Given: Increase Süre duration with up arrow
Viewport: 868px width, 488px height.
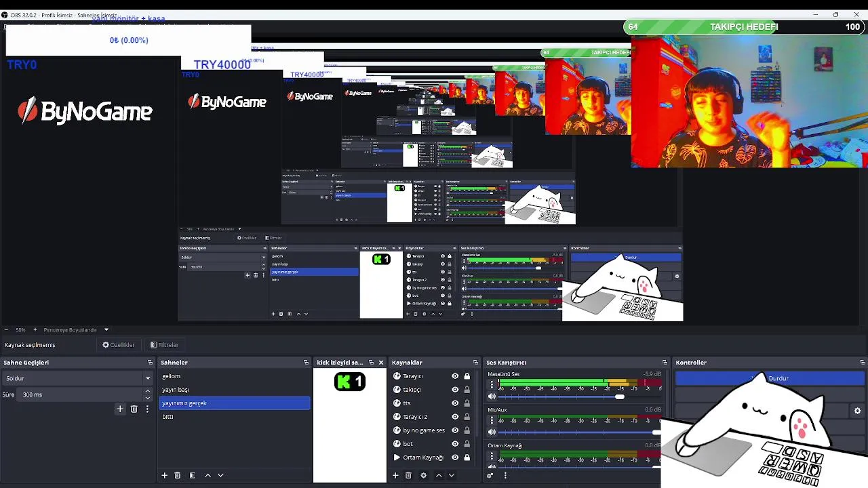Looking at the screenshot, I should pos(148,391).
